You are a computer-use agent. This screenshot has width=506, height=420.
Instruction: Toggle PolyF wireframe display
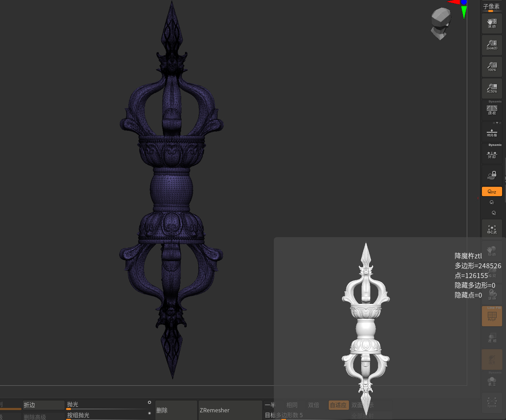click(492, 316)
